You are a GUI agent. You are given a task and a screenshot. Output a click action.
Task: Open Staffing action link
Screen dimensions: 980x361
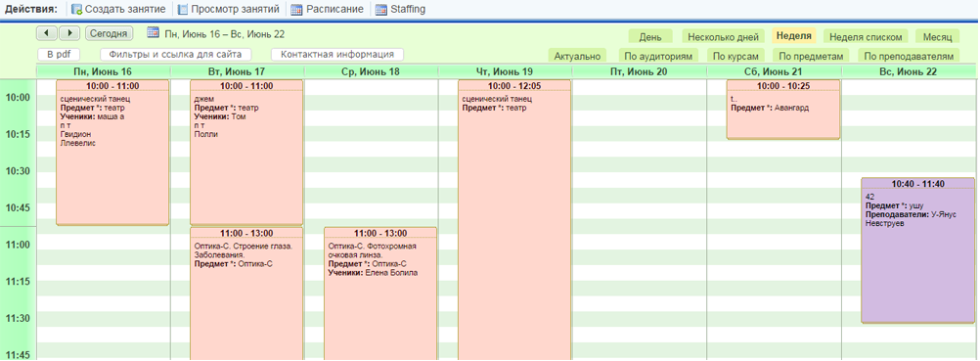coord(408,10)
